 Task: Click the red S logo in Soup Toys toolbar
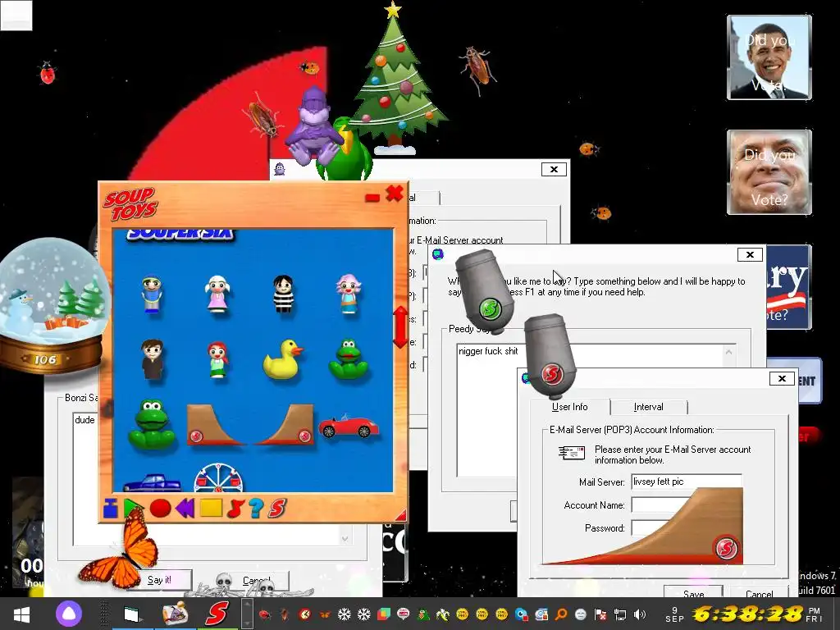coord(276,508)
